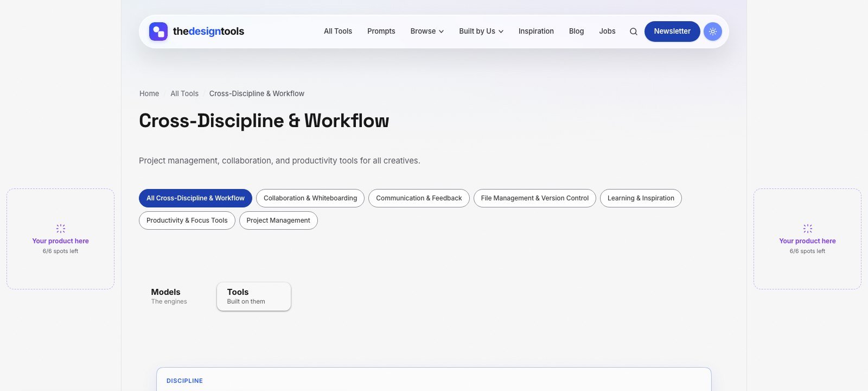This screenshot has height=391, width=868.
Task: Switch to the Tools tab
Action: (x=254, y=297)
